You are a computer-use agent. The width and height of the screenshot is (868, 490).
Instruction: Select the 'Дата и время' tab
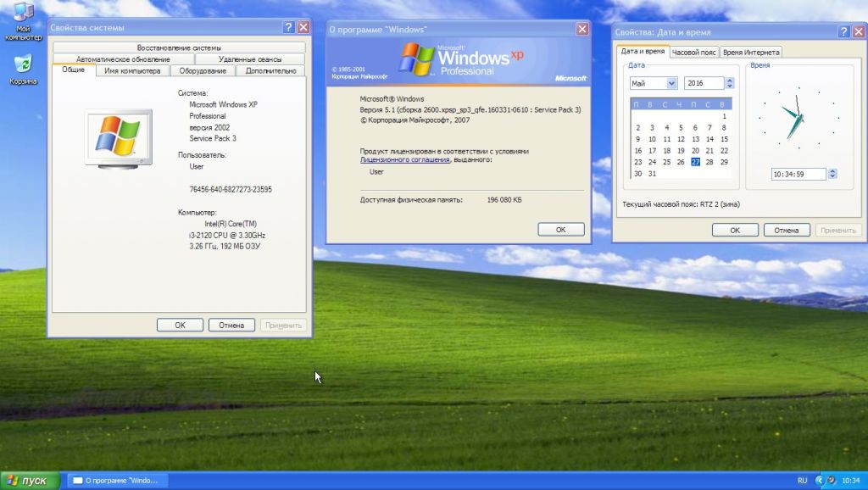643,51
